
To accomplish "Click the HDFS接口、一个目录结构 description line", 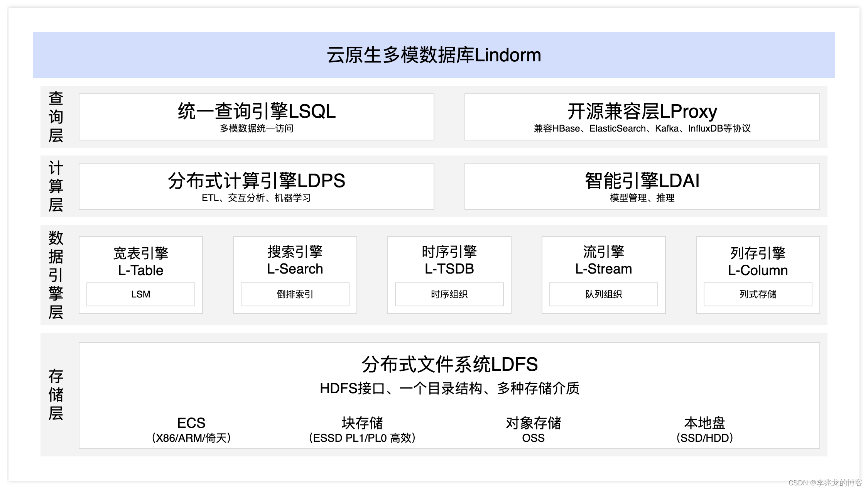I will (x=449, y=388).
